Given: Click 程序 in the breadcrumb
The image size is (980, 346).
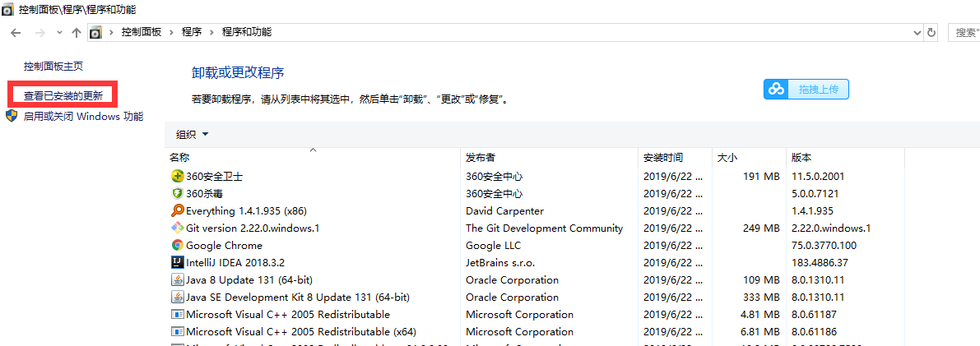Looking at the screenshot, I should pyautogui.click(x=192, y=32).
